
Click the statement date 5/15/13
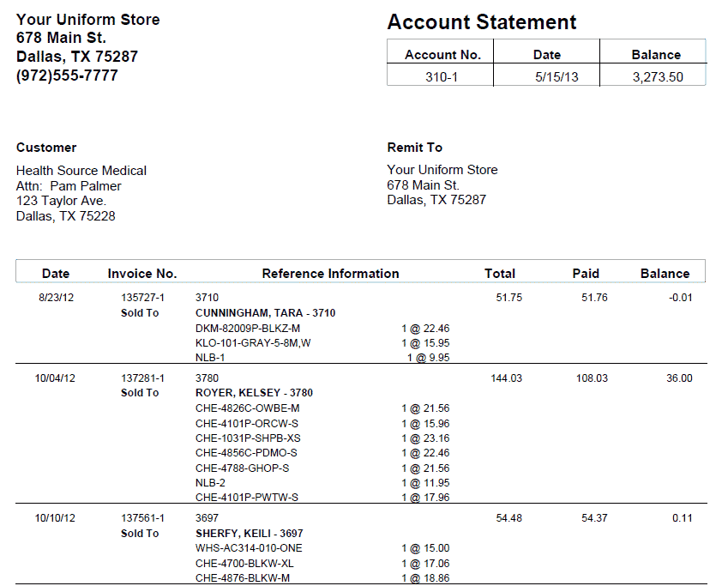point(546,76)
